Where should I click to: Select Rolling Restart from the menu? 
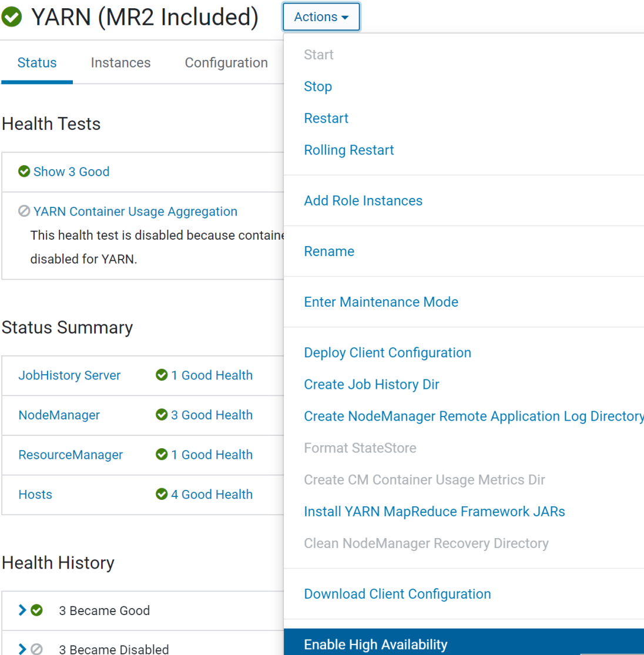348,150
